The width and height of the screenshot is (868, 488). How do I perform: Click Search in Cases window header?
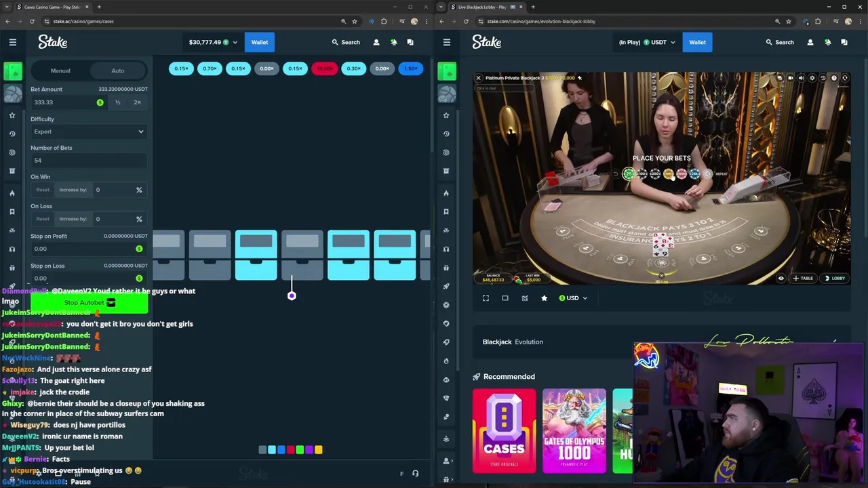pos(346,42)
